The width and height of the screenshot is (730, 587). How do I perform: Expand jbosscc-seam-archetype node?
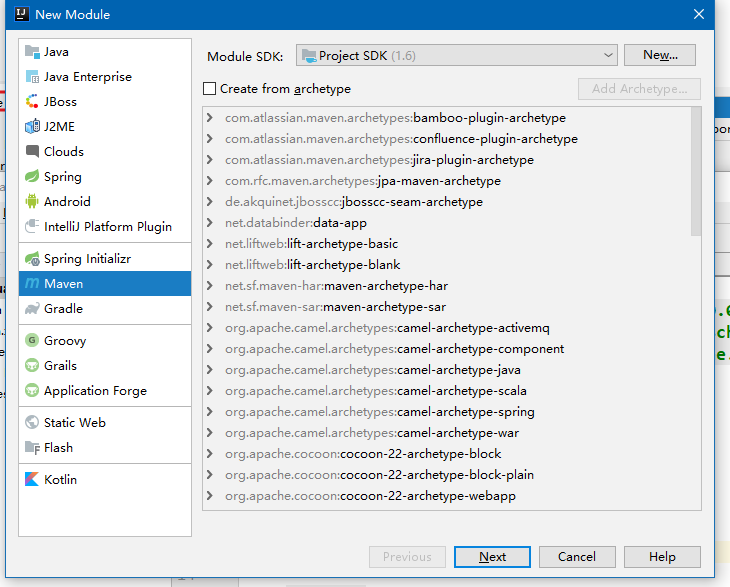click(210, 202)
